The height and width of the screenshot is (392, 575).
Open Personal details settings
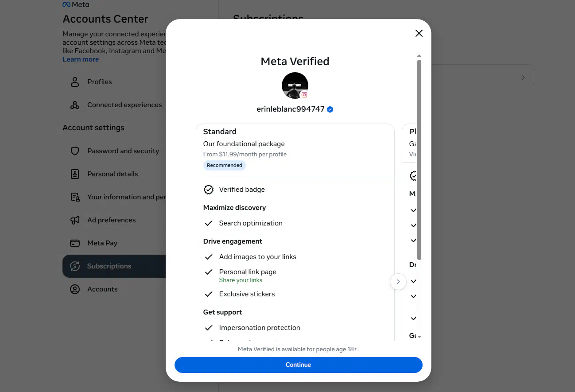[114, 174]
